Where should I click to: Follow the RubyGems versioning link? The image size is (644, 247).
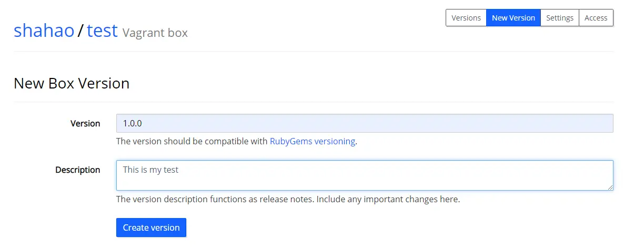point(313,141)
